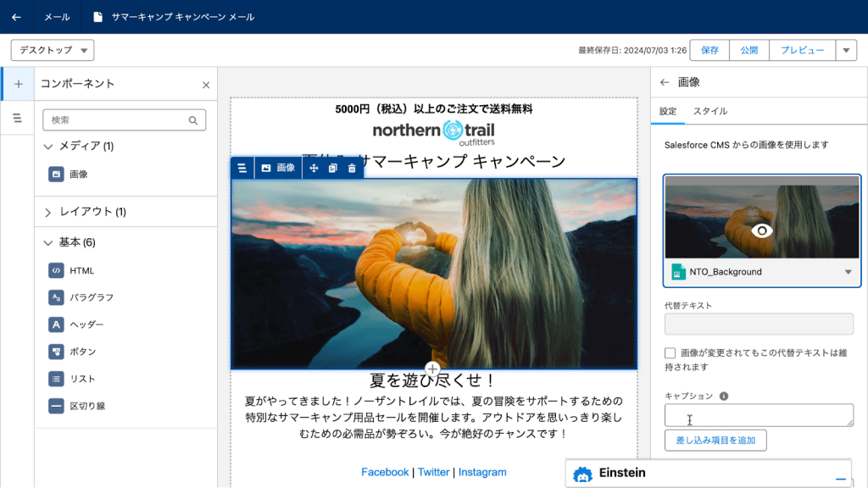Image resolution: width=868 pixels, height=488 pixels.
Task: Toggle the alt text retention checkbox
Action: click(x=670, y=353)
